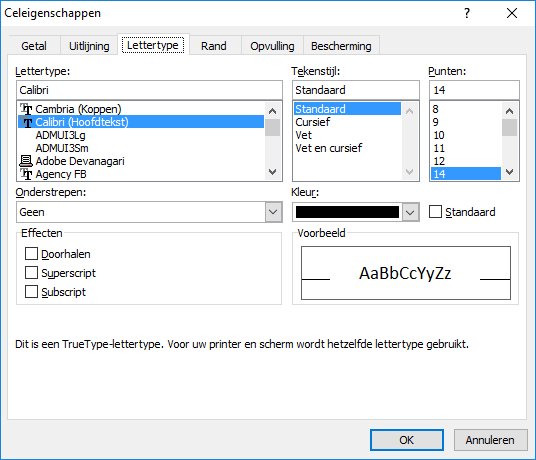Open the Onderstrepen dropdown
The width and height of the screenshot is (536, 460).
point(273,212)
